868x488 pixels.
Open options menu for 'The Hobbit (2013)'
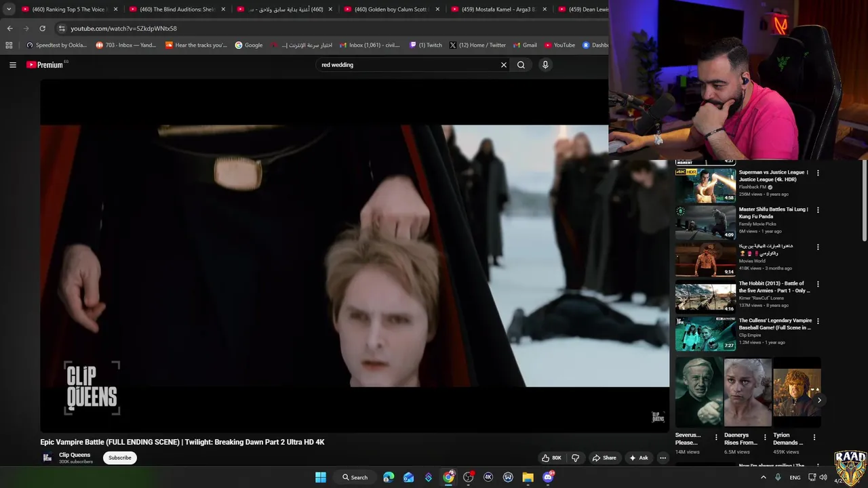[818, 284]
